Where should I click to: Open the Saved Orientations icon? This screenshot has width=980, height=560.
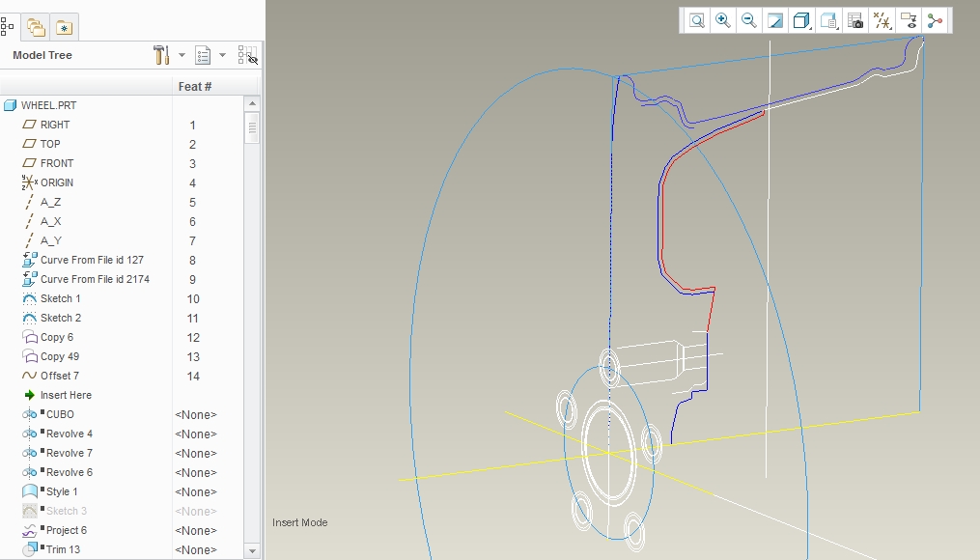(828, 20)
